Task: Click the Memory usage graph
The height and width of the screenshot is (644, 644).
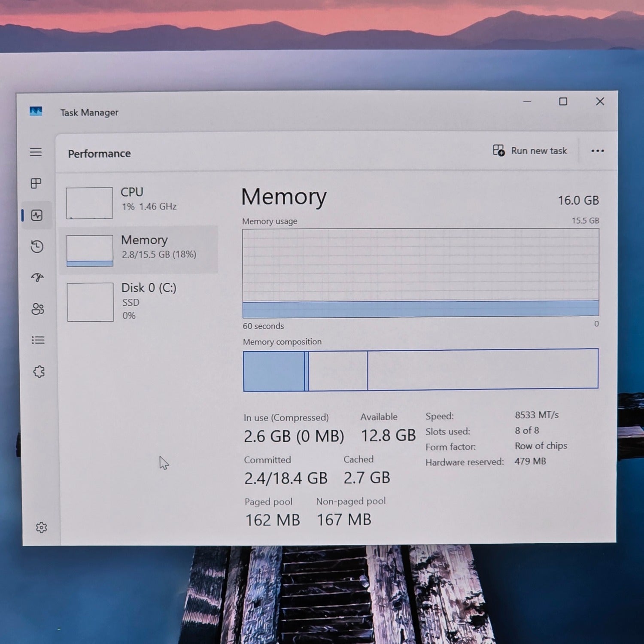Action: (420, 273)
